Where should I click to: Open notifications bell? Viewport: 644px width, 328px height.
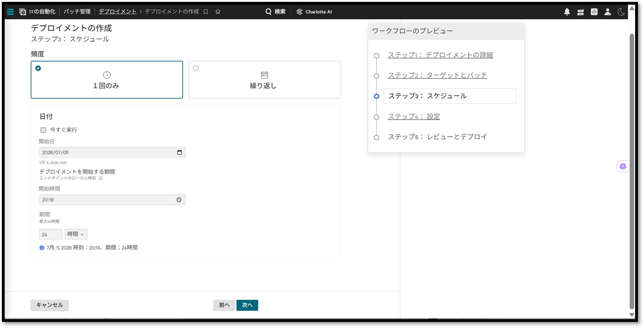point(567,12)
